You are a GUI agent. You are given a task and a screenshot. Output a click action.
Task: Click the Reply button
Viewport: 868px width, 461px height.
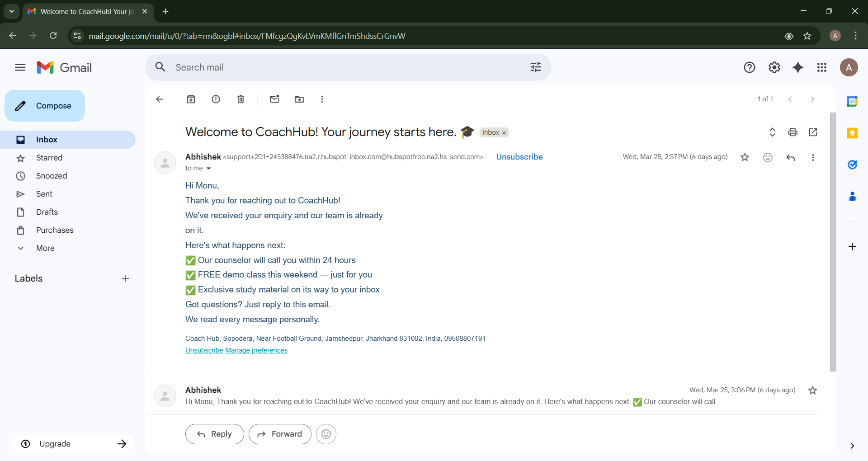click(x=214, y=434)
